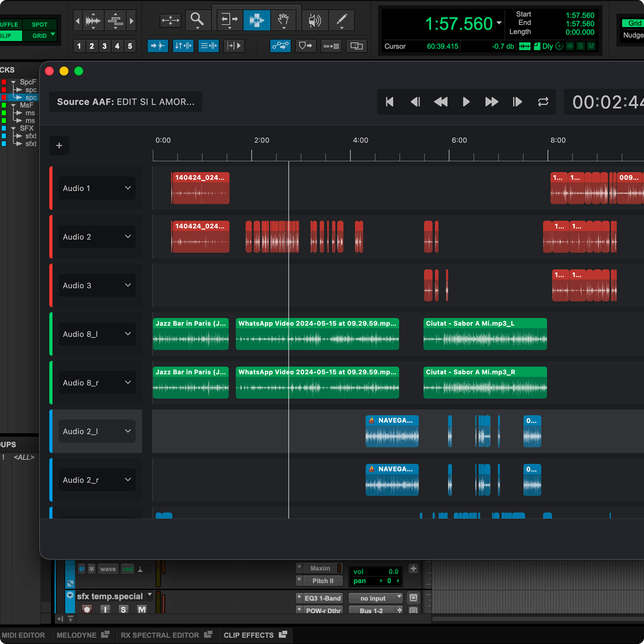Click the Mirrored MIDI Editing icon
Viewport: 644px width, 644px height.
point(331,46)
